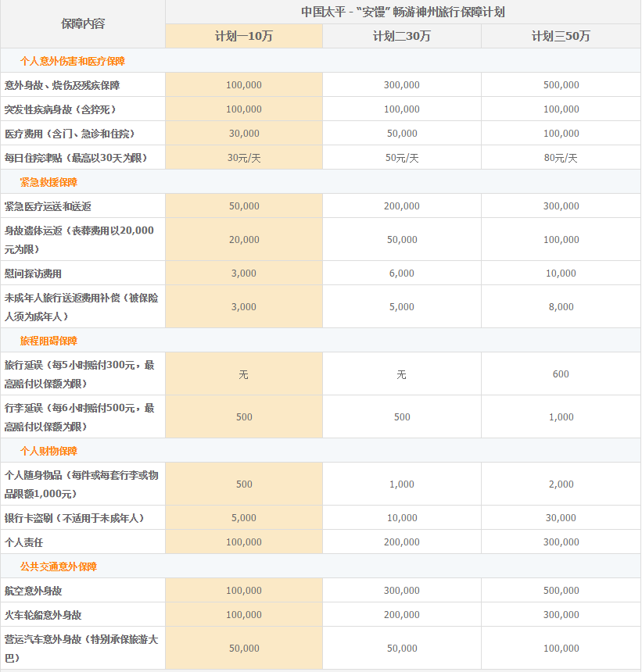Click the 个人责任 row label

pos(23,542)
